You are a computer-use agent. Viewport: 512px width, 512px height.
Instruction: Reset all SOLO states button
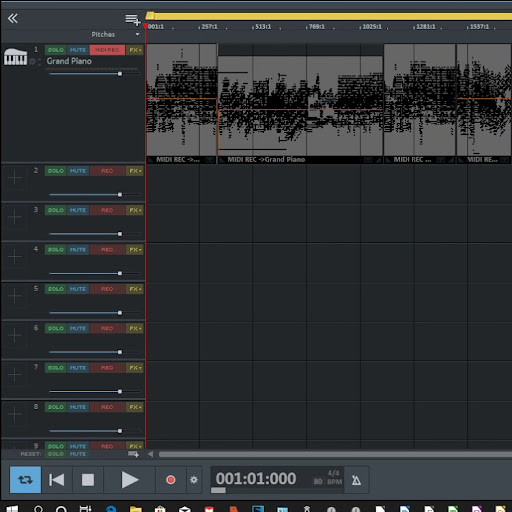[56, 454]
